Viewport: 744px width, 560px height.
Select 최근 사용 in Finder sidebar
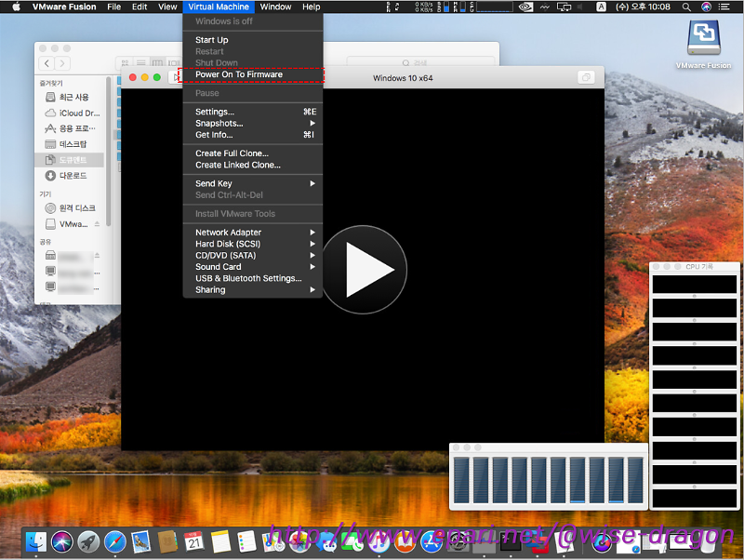click(69, 98)
